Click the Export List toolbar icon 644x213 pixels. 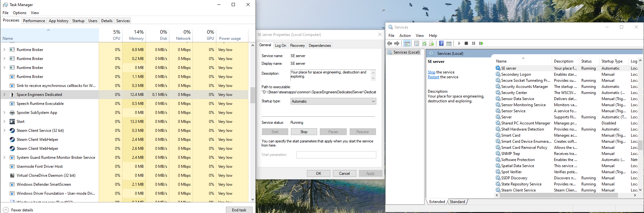[x=432, y=43]
